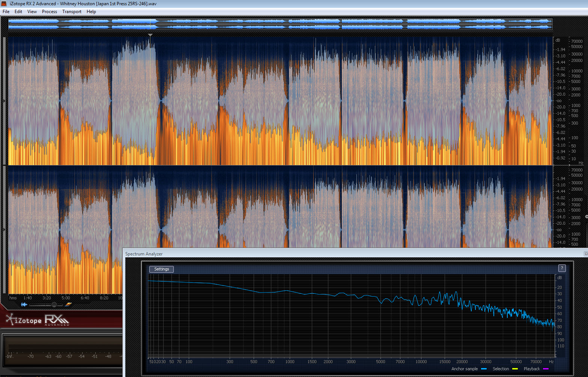Click the waveform icon left of zoom slider
This screenshot has width=588, height=377.
[x=24, y=305]
